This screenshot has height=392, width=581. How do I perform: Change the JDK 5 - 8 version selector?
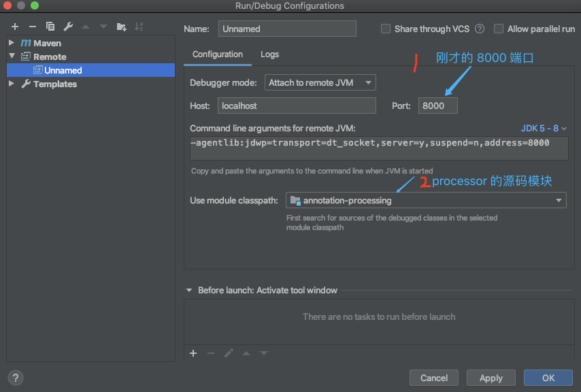[x=544, y=128]
